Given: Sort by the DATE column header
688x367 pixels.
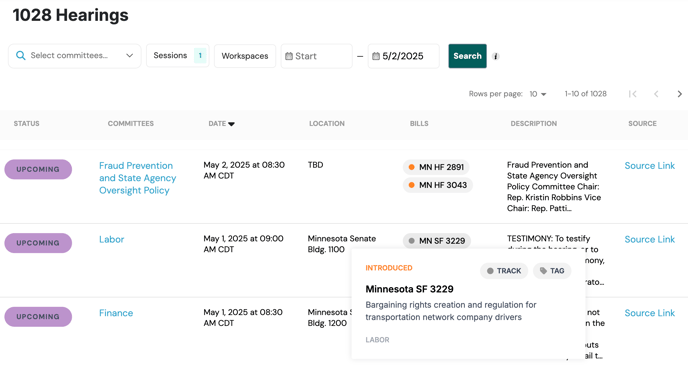Looking at the screenshot, I should tap(222, 124).
